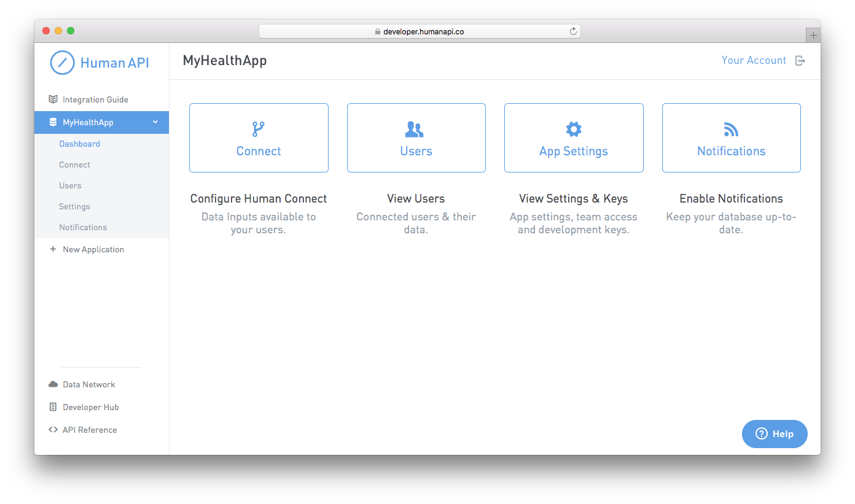Click the View Settings & Keys heading

tap(574, 199)
